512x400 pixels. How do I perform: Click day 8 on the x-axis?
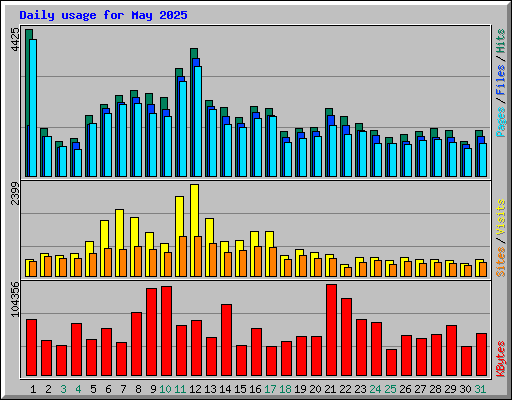pyautogui.click(x=138, y=389)
